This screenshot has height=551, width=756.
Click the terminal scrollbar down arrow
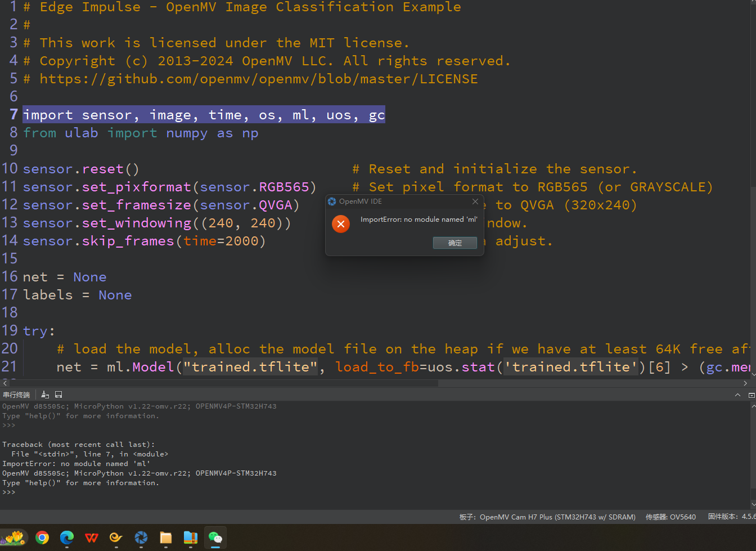753,505
